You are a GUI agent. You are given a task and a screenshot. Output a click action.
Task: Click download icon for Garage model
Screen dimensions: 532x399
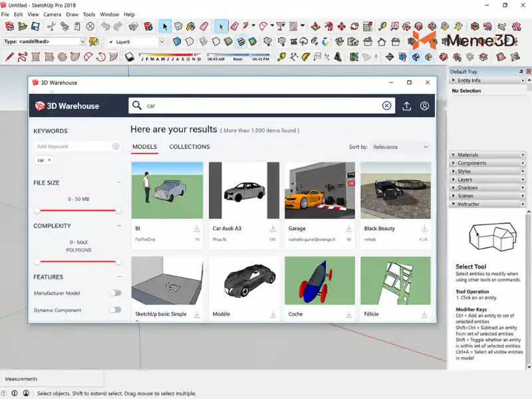[x=348, y=229]
